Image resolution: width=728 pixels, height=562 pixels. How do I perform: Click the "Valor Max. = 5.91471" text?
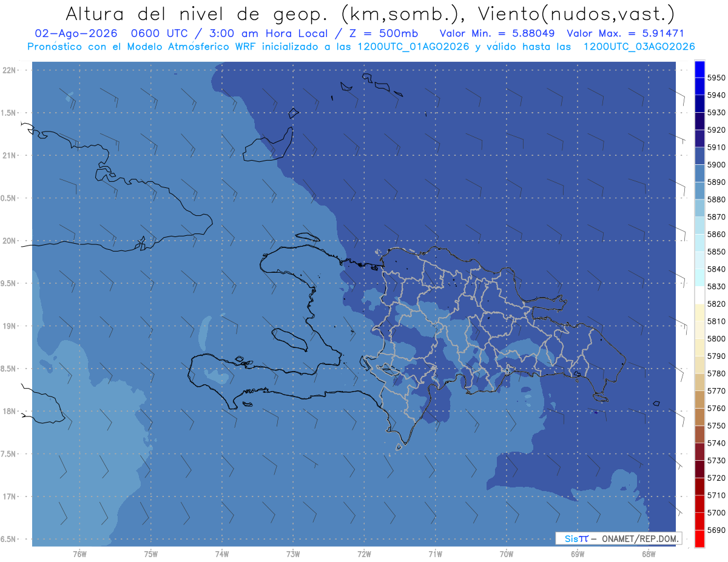pos(625,34)
